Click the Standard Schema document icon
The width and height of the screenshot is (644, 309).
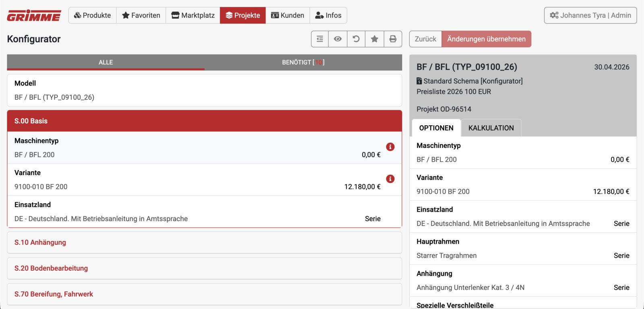419,81
